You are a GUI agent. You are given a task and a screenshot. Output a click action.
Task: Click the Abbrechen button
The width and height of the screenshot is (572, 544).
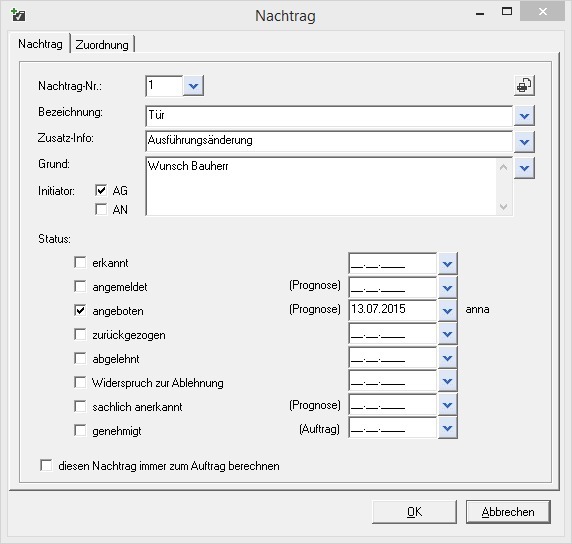point(508,512)
